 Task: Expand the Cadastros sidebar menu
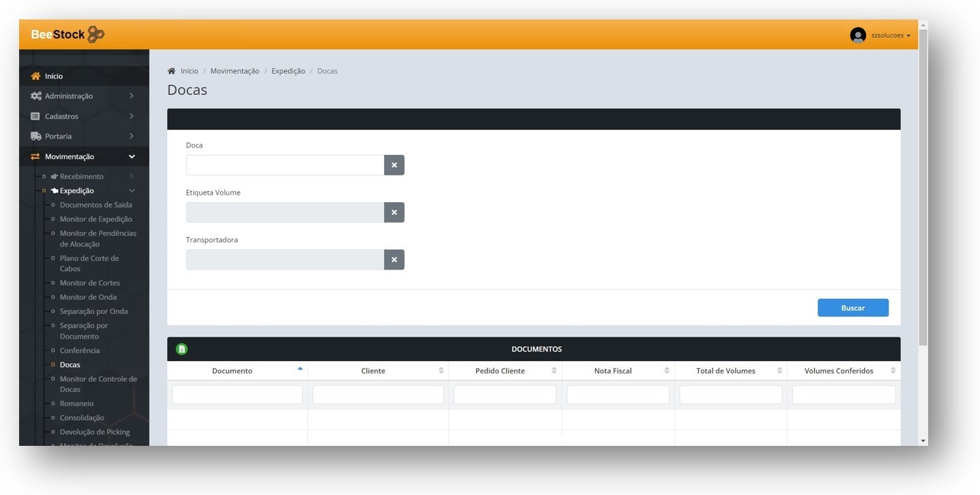82,116
